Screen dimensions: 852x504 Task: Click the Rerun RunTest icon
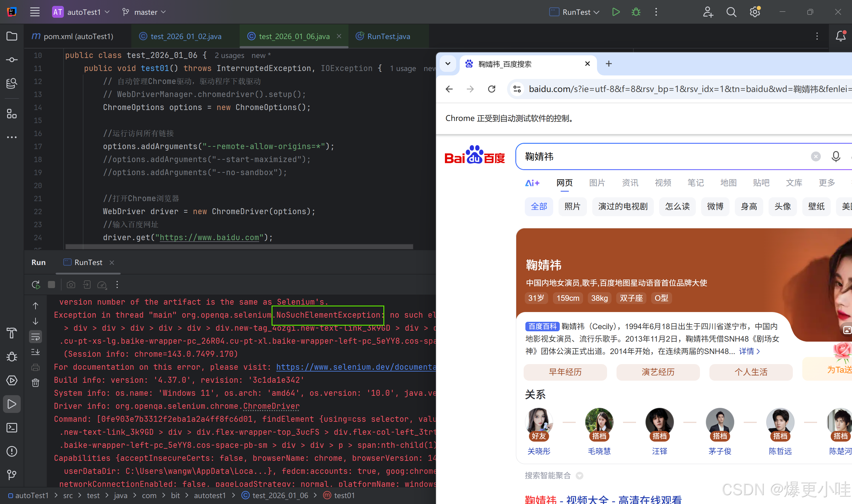coord(36,285)
